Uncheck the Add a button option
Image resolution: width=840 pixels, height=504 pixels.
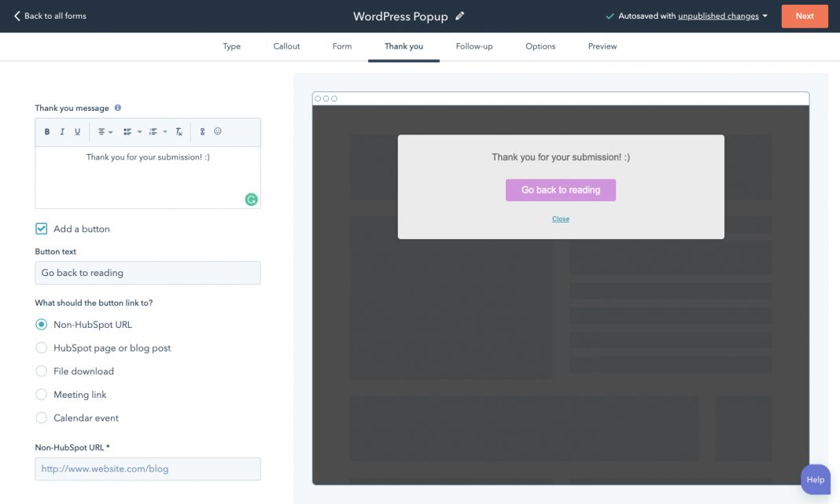coord(41,228)
